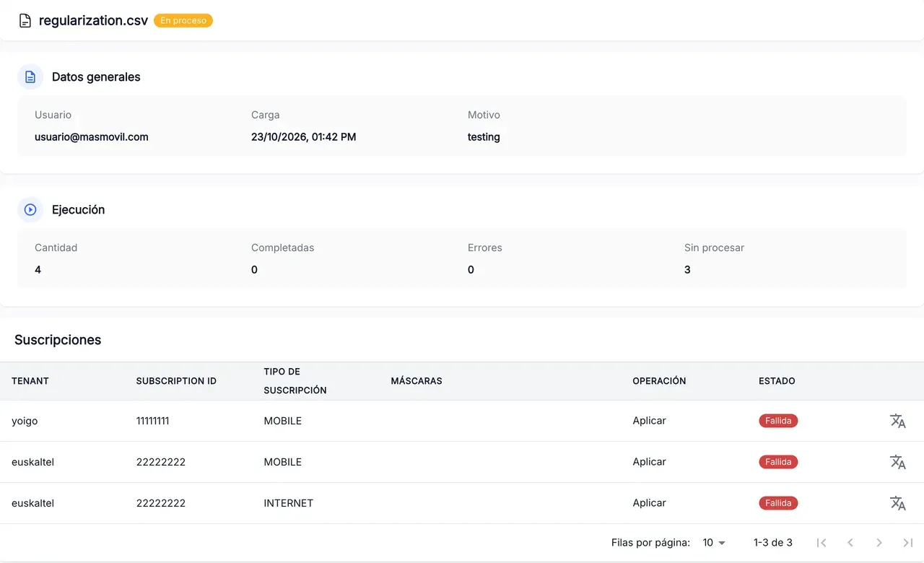Click the Datos generales document icon

click(30, 77)
